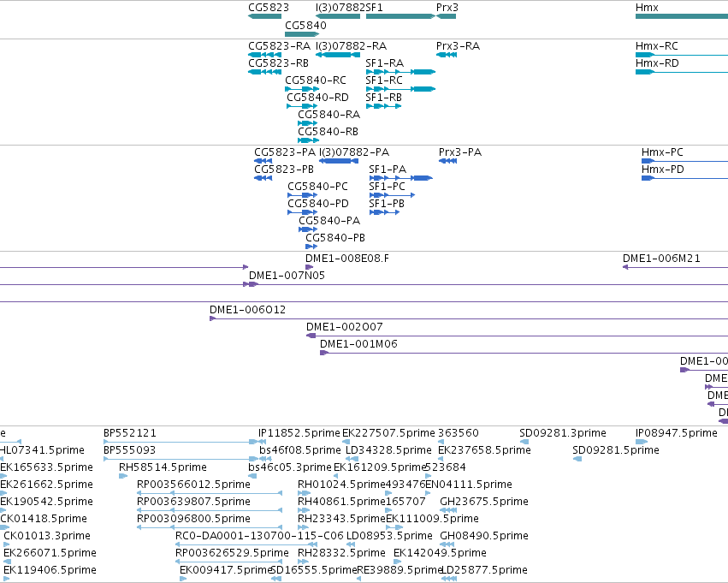
Task: Select the SF1 gene bar
Action: tap(400, 16)
